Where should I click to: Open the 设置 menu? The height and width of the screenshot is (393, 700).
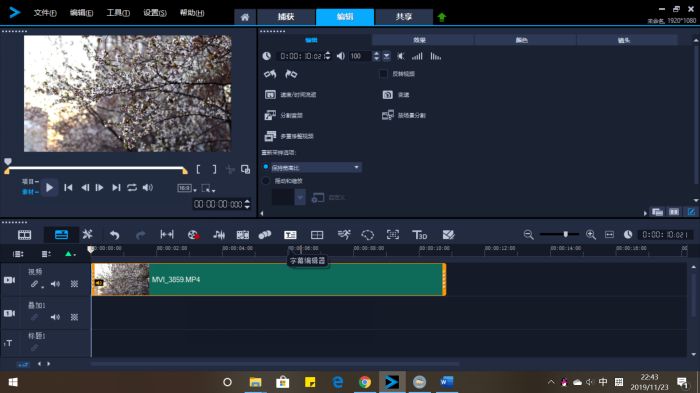pos(154,13)
